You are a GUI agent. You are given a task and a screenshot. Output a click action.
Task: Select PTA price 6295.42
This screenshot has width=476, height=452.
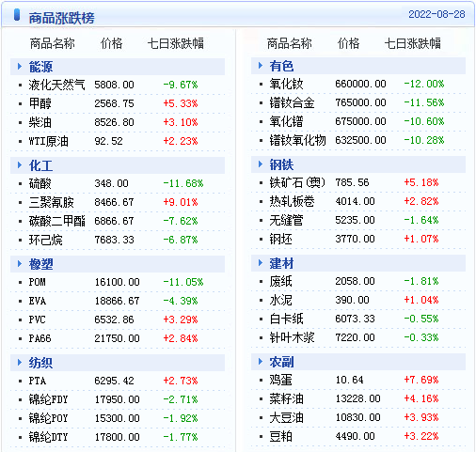click(x=114, y=381)
